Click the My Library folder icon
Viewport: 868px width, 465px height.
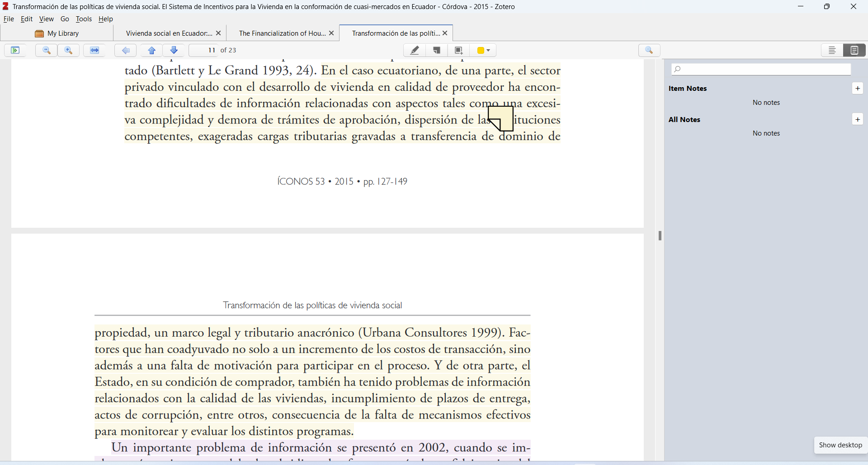39,34
